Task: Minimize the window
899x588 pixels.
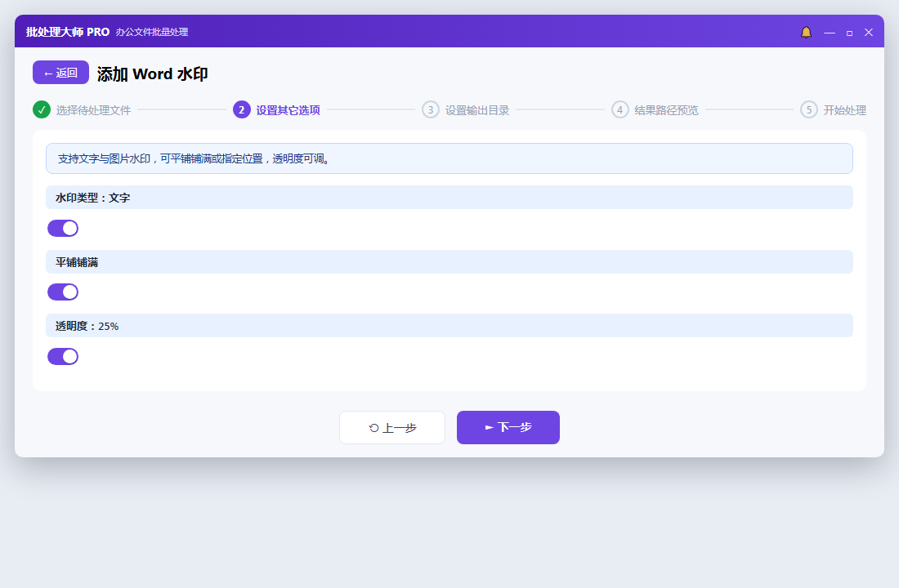Action: [829, 33]
